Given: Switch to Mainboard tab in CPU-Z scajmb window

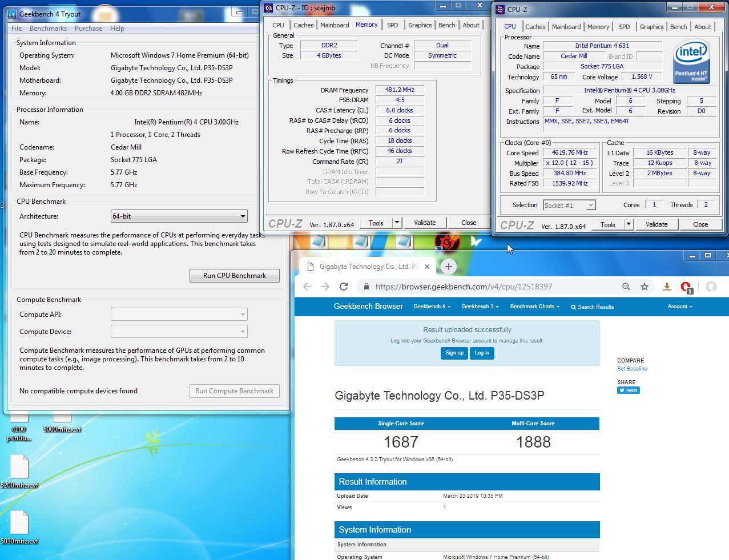Looking at the screenshot, I should (x=335, y=25).
